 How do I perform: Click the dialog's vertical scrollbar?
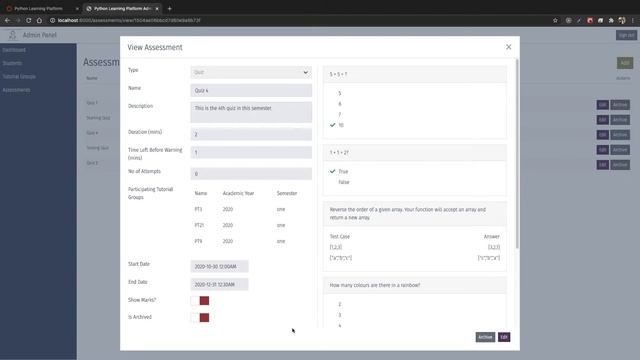tap(517, 153)
